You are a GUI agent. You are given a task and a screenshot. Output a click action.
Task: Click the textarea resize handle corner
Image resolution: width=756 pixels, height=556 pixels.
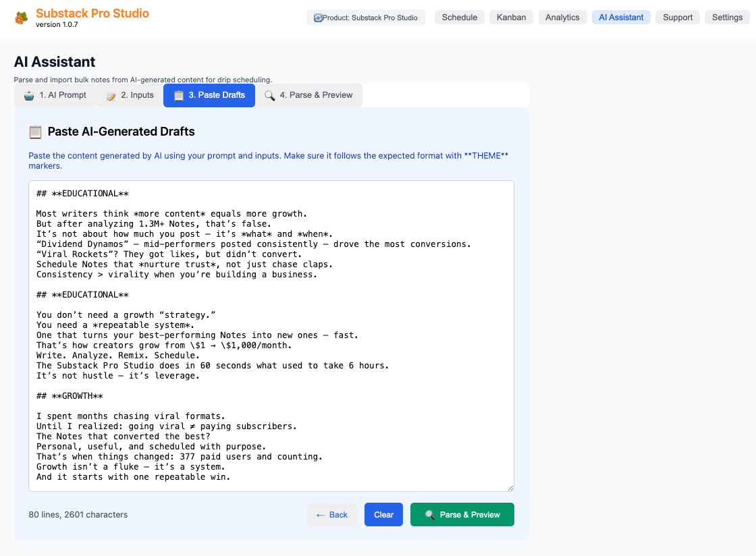[510, 488]
